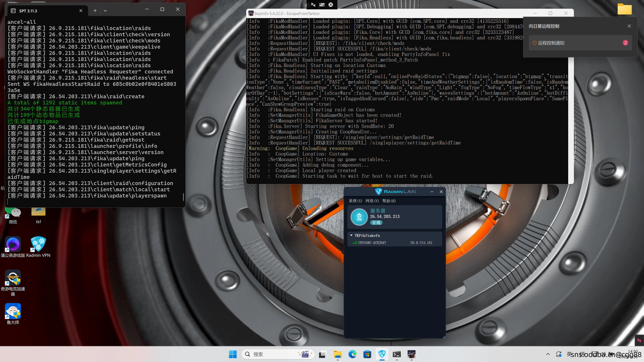Open the 微信 desktop shortcut
This screenshot has width=644, height=362.
[13, 215]
